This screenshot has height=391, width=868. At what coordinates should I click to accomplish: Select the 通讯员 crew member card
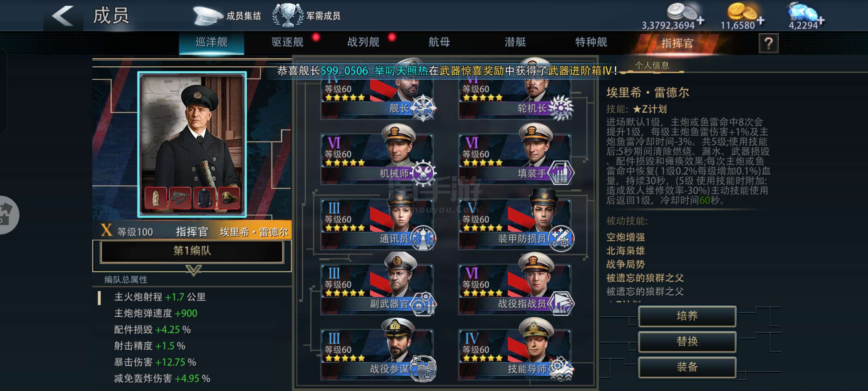378,222
